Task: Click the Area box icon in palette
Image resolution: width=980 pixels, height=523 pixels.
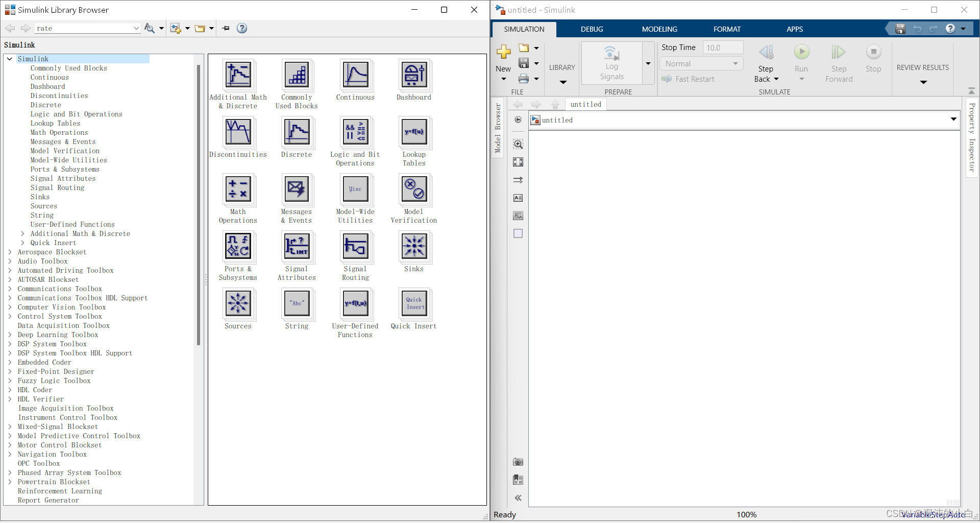Action: [x=518, y=233]
